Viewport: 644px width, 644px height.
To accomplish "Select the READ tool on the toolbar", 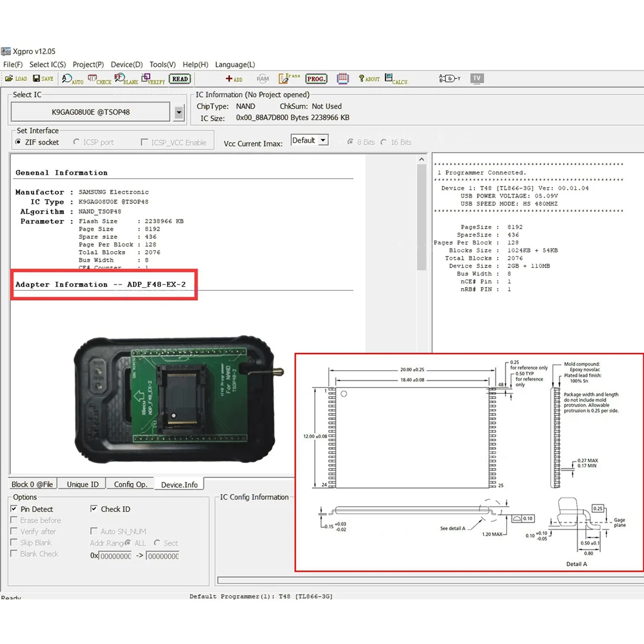I will tap(180, 78).
